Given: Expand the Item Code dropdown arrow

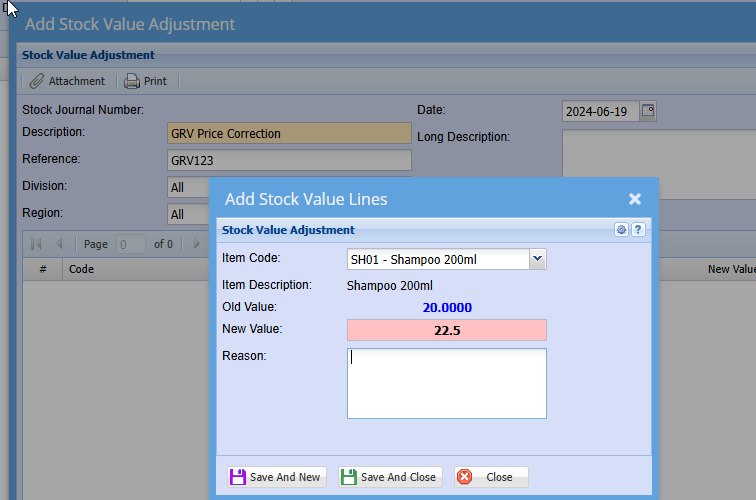Looking at the screenshot, I should pos(537,259).
